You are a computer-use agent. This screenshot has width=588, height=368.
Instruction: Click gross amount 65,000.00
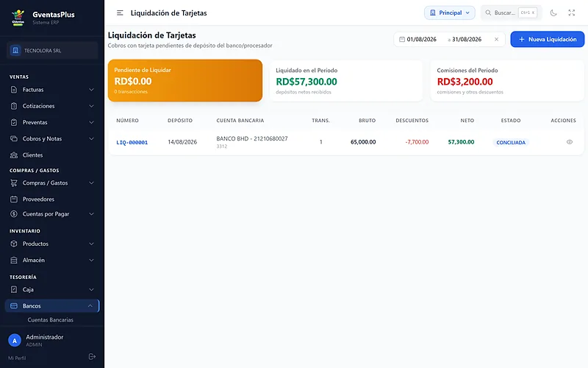363,142
